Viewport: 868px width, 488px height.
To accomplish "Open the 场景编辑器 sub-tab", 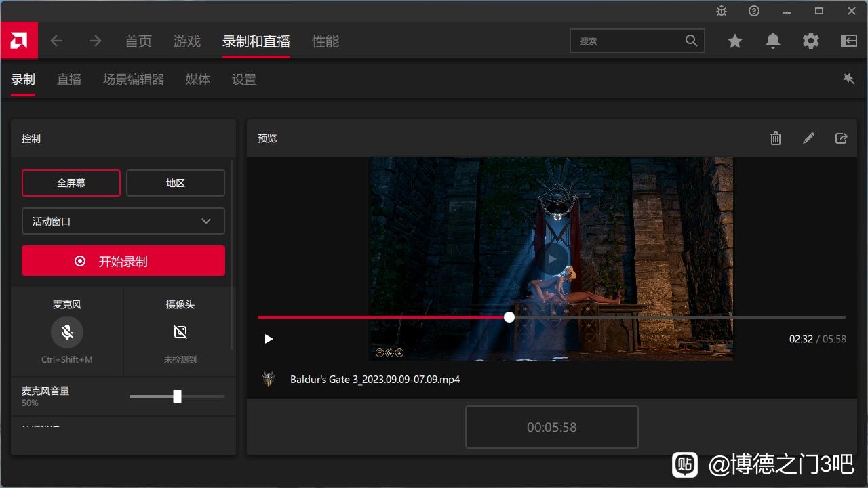I will tap(134, 79).
